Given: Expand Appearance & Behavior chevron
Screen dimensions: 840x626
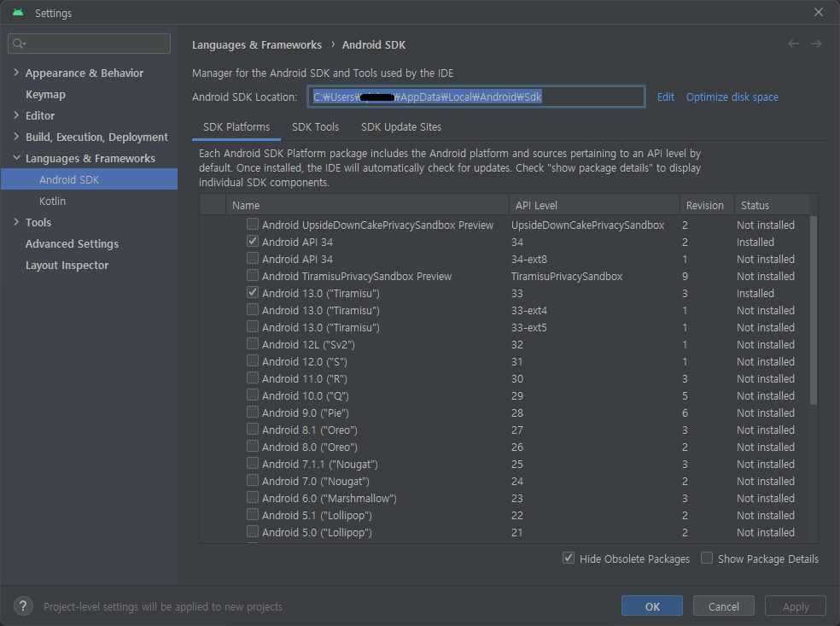Looking at the screenshot, I should (x=16, y=73).
